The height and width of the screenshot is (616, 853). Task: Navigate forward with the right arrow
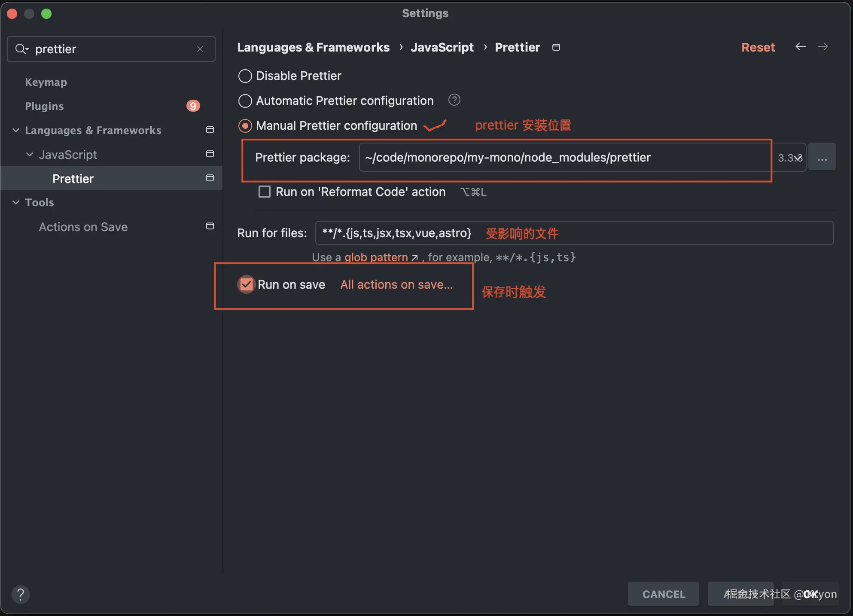pos(823,47)
